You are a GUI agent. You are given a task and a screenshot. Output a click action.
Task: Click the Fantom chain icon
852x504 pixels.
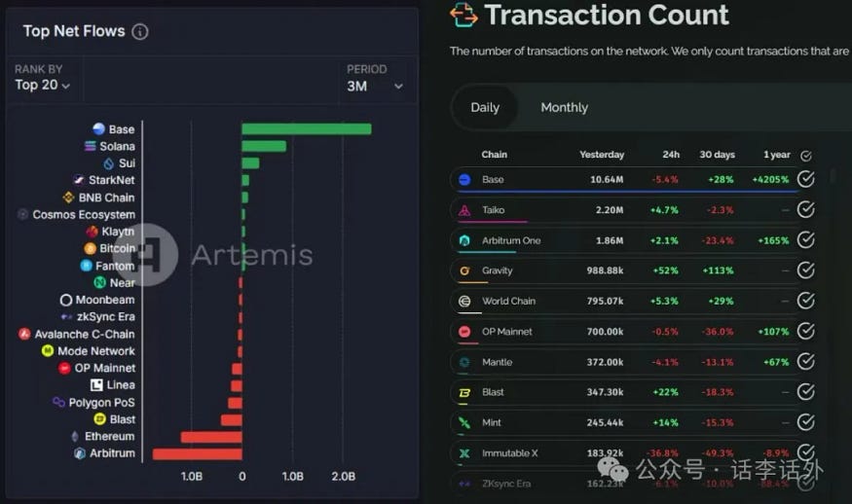pos(87,266)
